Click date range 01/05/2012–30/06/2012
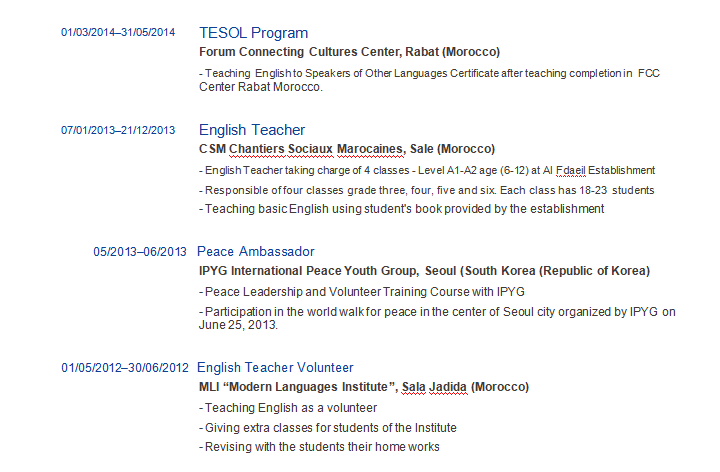This screenshot has height=472, width=720. (125, 368)
